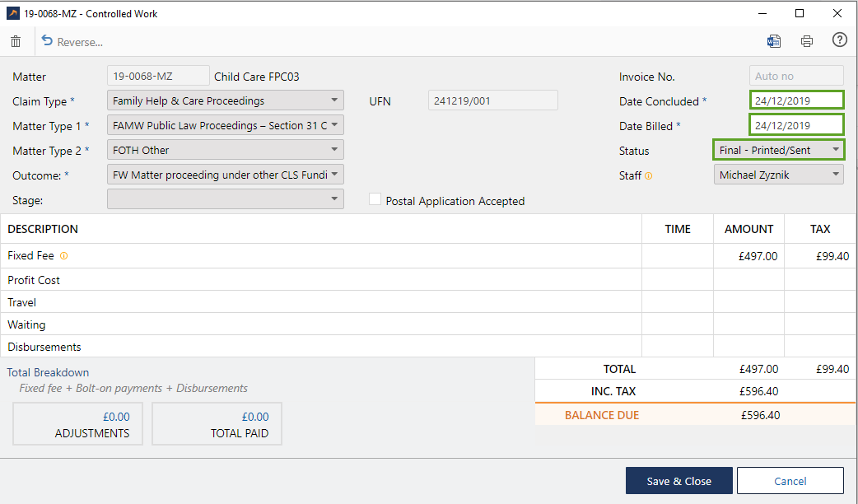Expand the Claim Type dropdown
The height and width of the screenshot is (504, 858).
coord(226,100)
